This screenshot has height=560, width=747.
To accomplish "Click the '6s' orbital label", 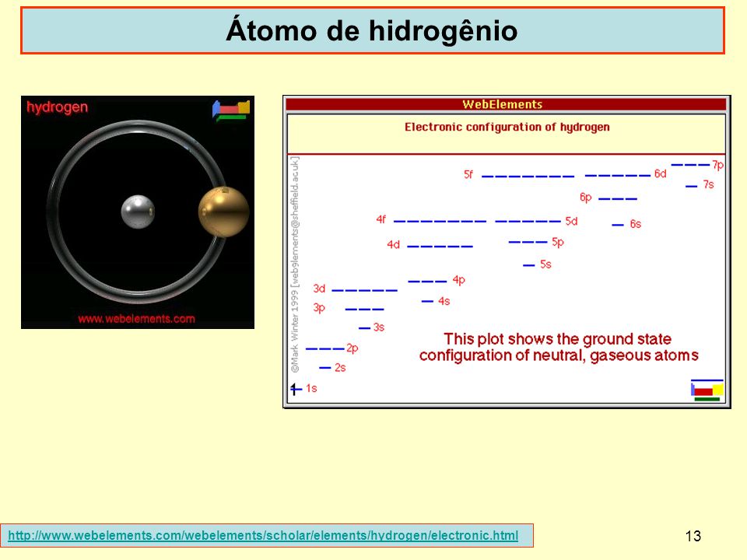I will click(636, 224).
